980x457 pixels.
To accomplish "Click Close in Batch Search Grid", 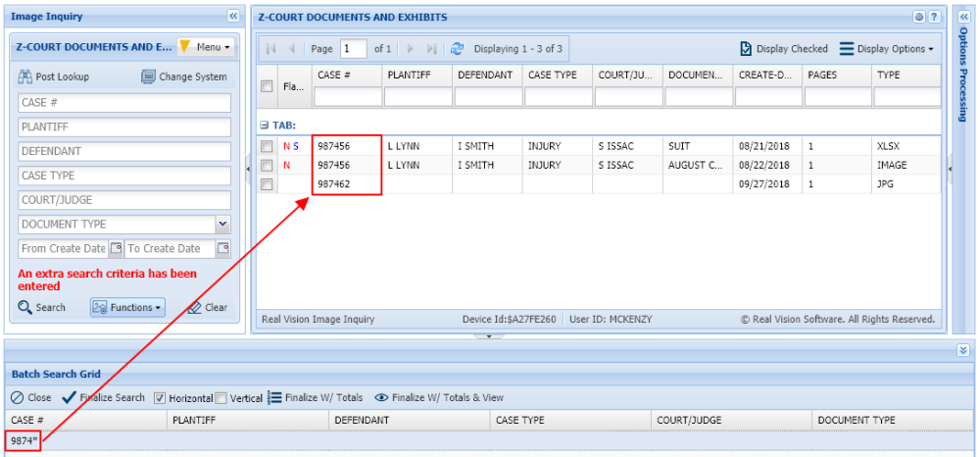I will click(31, 397).
